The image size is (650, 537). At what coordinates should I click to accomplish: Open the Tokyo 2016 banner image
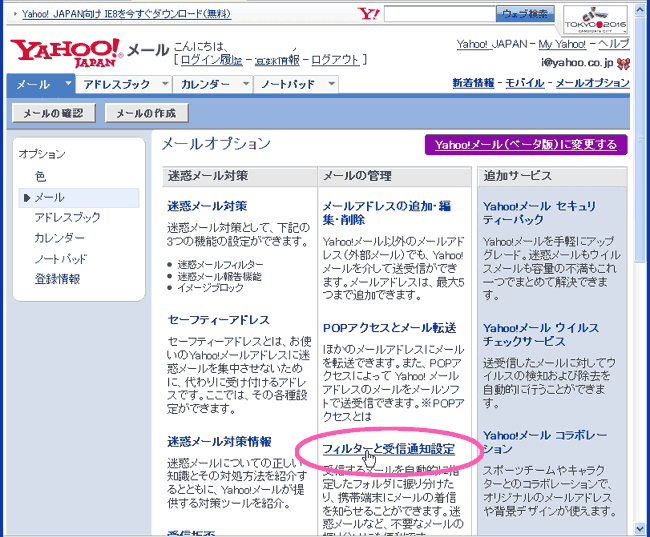(595, 19)
